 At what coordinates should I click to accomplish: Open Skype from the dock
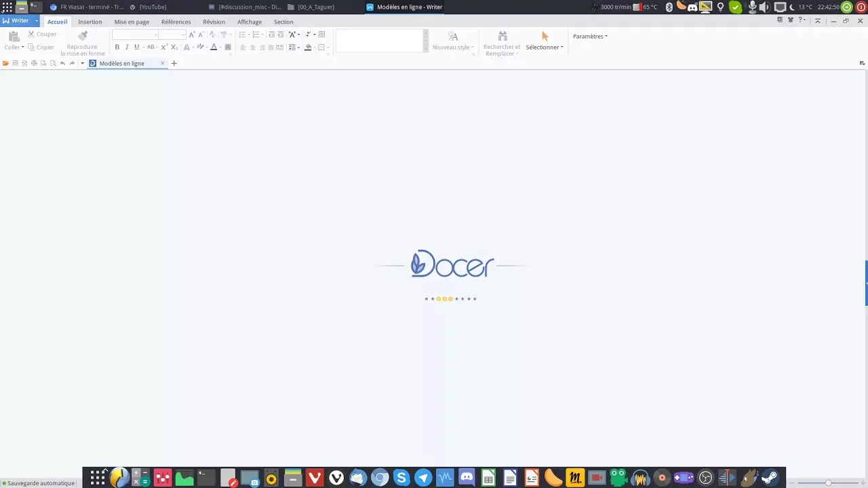(x=401, y=479)
